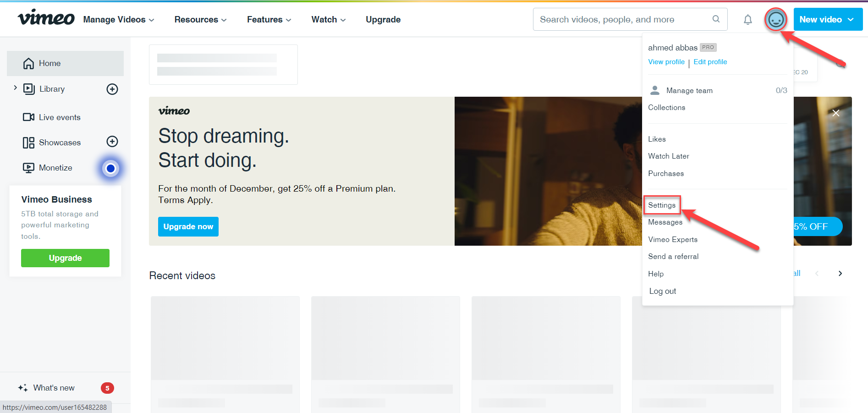Image resolution: width=868 pixels, height=413 pixels.
Task: Select Likes in account menu
Action: click(657, 139)
